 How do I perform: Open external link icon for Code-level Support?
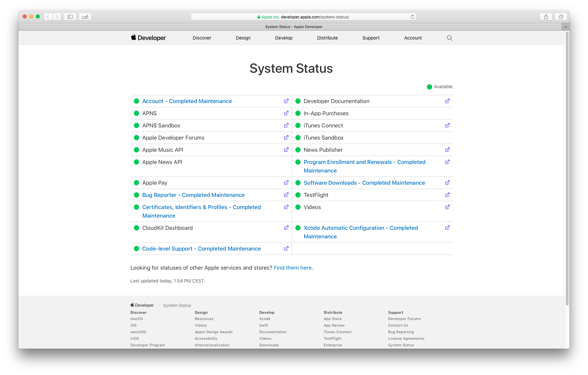point(286,249)
